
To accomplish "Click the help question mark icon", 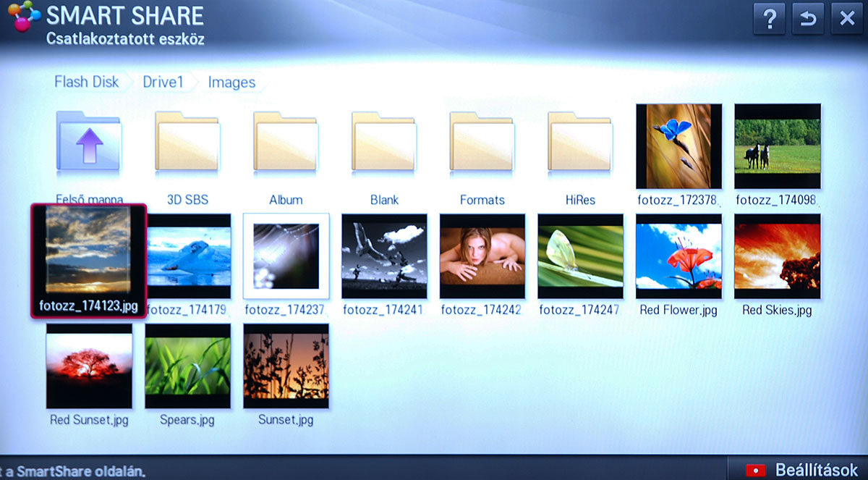I will 770,19.
